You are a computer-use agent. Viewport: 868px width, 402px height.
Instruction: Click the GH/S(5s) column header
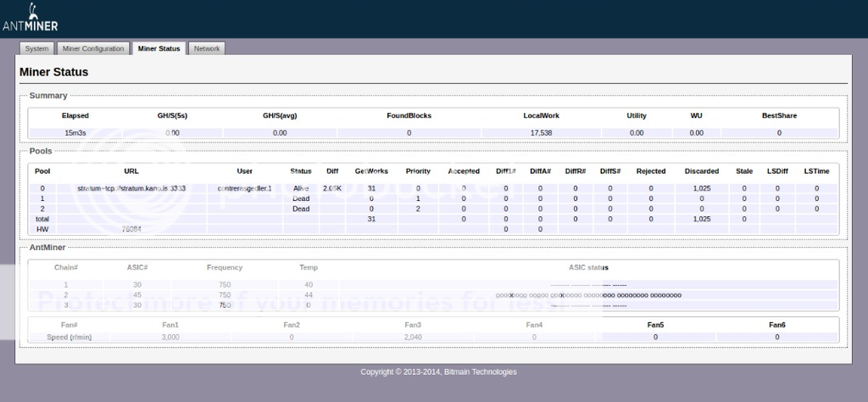tap(172, 115)
